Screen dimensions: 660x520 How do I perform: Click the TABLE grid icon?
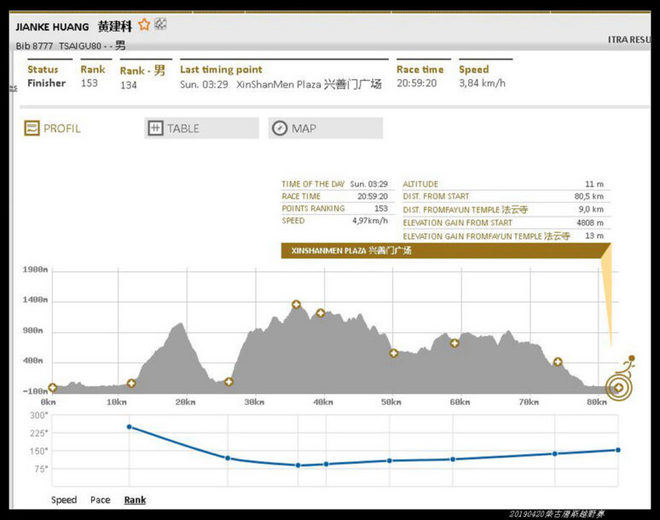click(x=155, y=129)
